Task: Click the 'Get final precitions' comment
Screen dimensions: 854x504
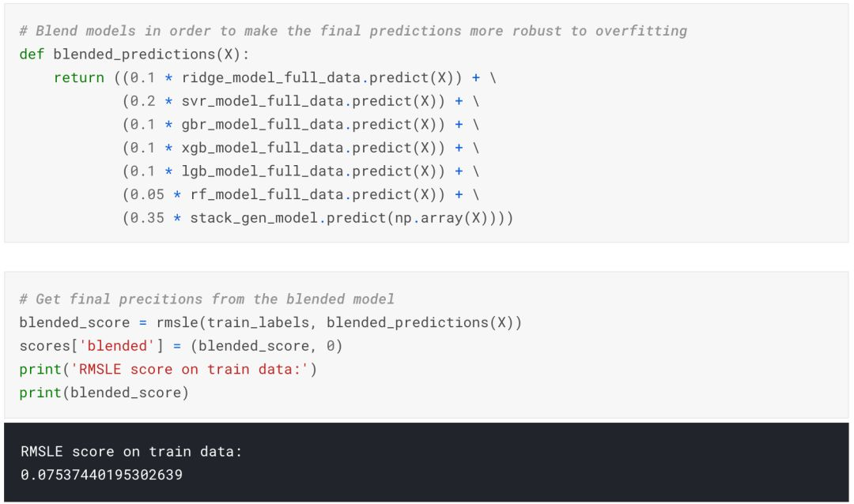Action: (x=207, y=299)
